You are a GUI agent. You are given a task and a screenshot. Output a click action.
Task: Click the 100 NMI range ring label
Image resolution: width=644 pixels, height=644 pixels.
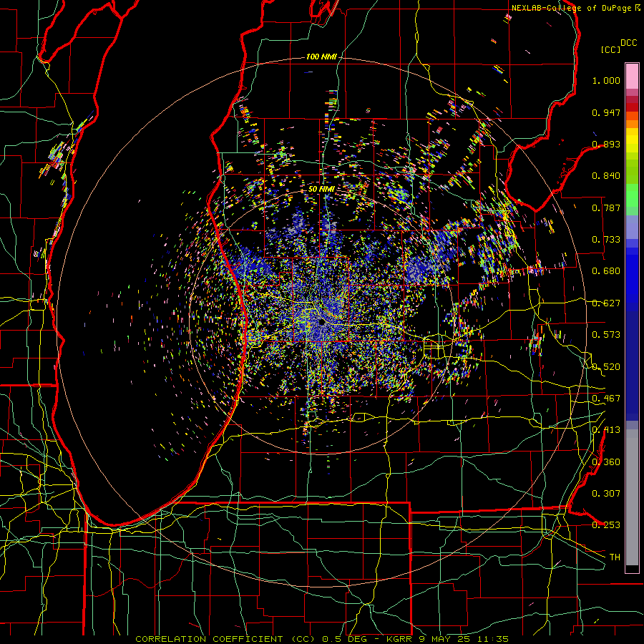coord(321,57)
